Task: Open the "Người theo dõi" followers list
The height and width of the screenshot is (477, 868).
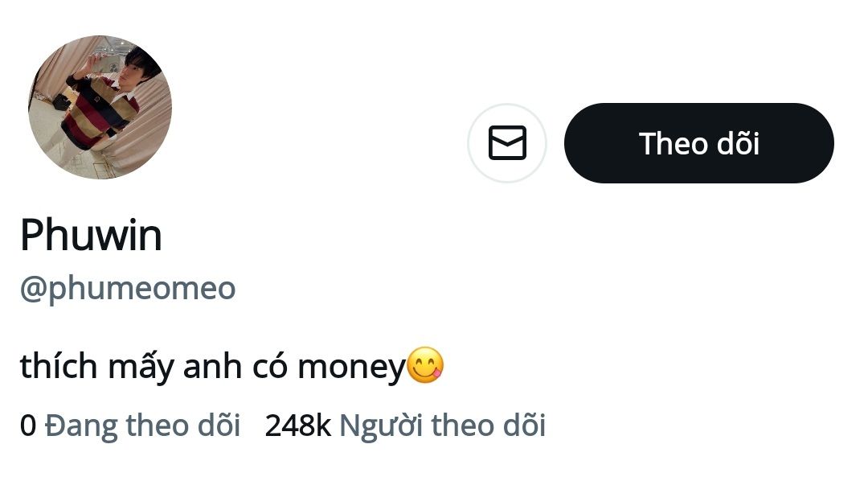Action: 442,425
